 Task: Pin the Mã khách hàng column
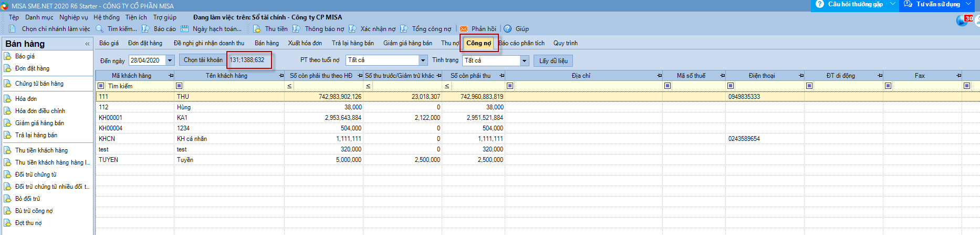click(x=171, y=76)
